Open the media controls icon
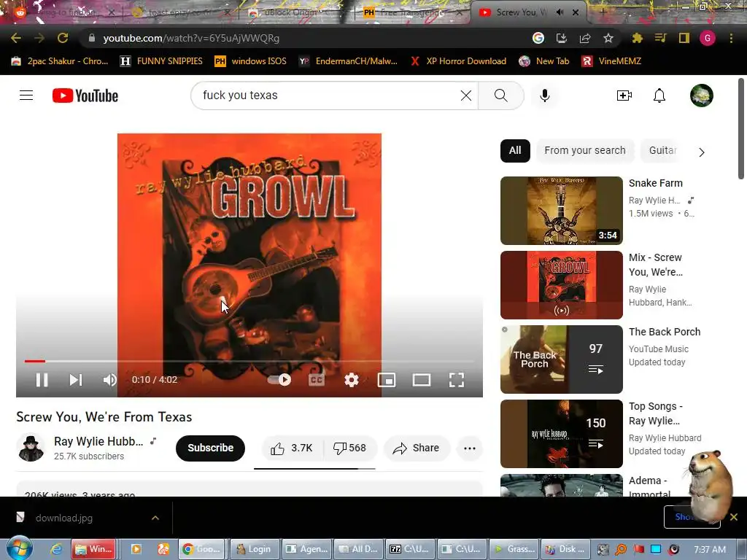 coord(660,38)
